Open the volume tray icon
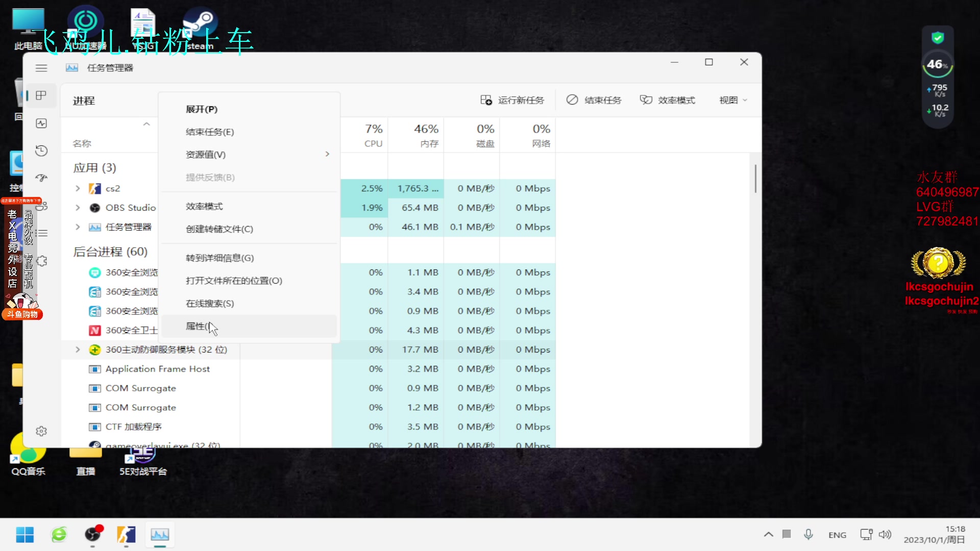 885,534
